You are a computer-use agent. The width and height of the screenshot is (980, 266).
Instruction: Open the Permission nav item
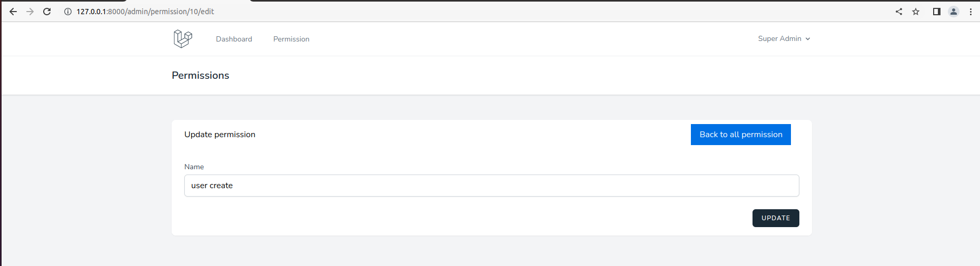[291, 39]
